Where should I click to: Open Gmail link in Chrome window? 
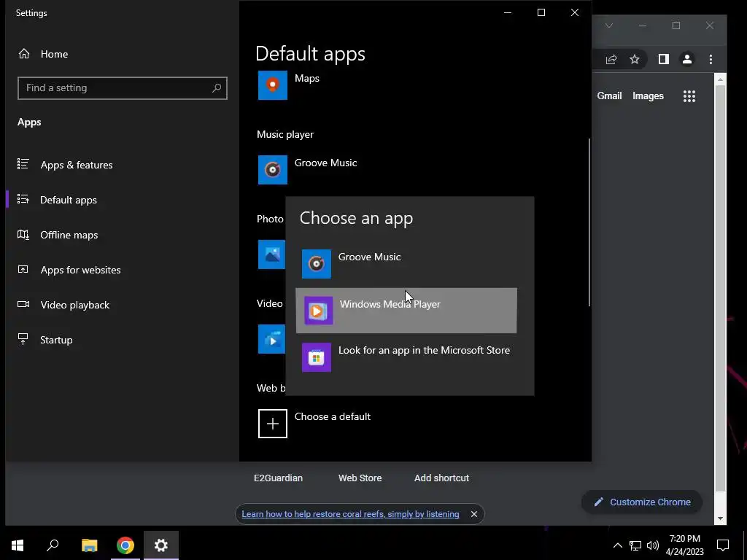pos(609,96)
